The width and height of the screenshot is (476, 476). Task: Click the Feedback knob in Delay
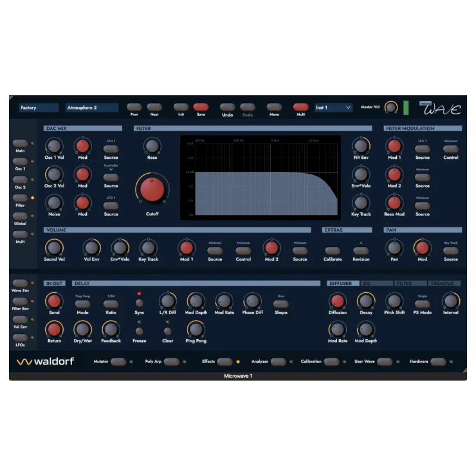[x=111, y=330]
